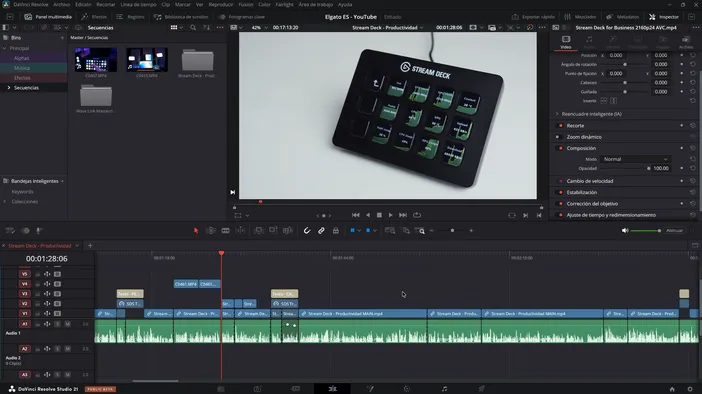The height and width of the screenshot is (394, 702).
Task: Expand the Secuencias bin
Action: [x=9, y=88]
